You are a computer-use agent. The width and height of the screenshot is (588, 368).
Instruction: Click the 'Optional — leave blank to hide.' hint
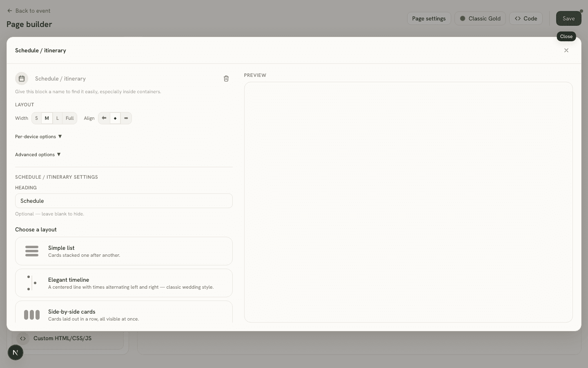tap(49, 214)
